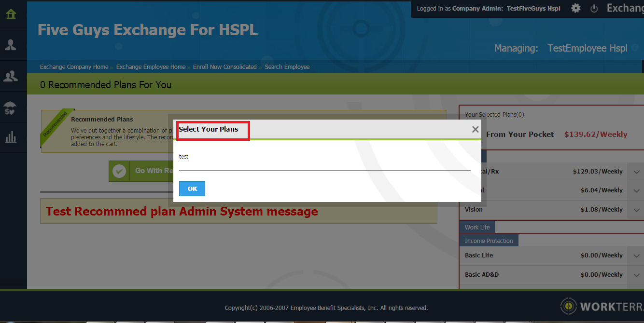
Task: Expand the Medical/Rx plan row chevron
Action: pyautogui.click(x=636, y=172)
